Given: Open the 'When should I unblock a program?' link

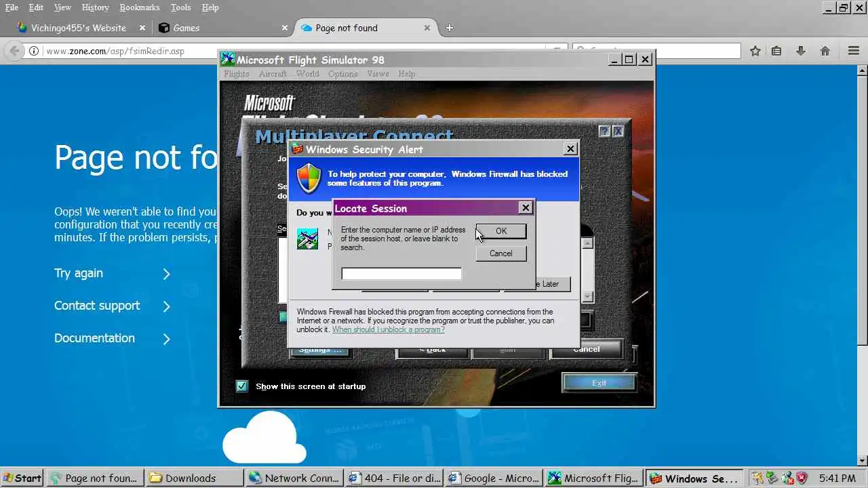Looking at the screenshot, I should click(389, 329).
